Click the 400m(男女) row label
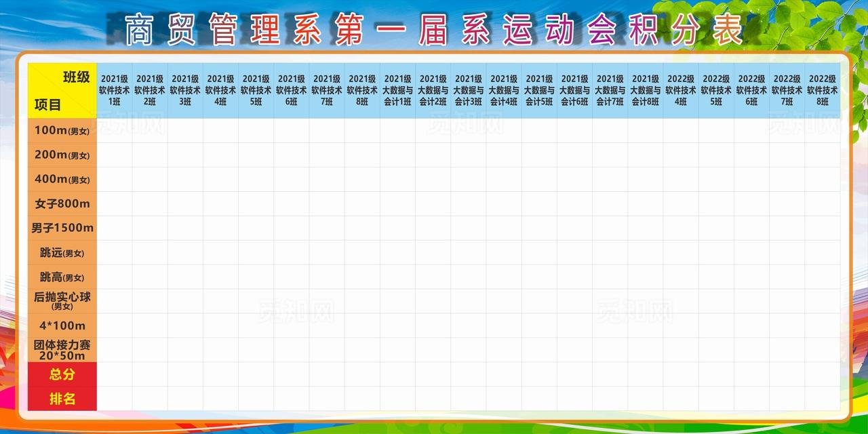Viewport: 868px width, 434px height. coord(62,179)
